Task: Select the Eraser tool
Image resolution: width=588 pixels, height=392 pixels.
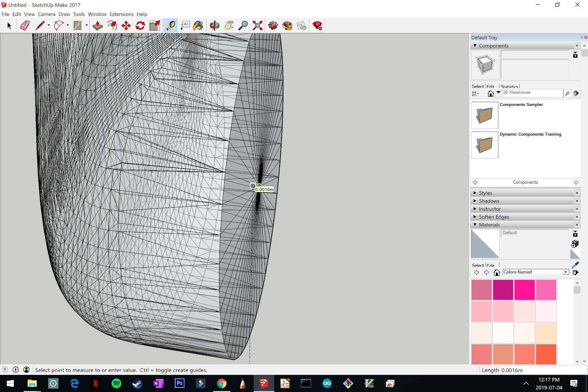Action: (x=25, y=25)
